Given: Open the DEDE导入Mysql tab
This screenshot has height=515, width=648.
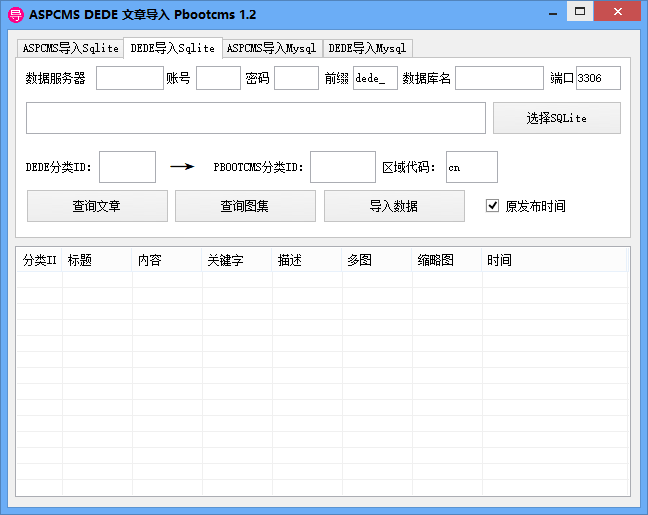Looking at the screenshot, I should pos(367,48).
